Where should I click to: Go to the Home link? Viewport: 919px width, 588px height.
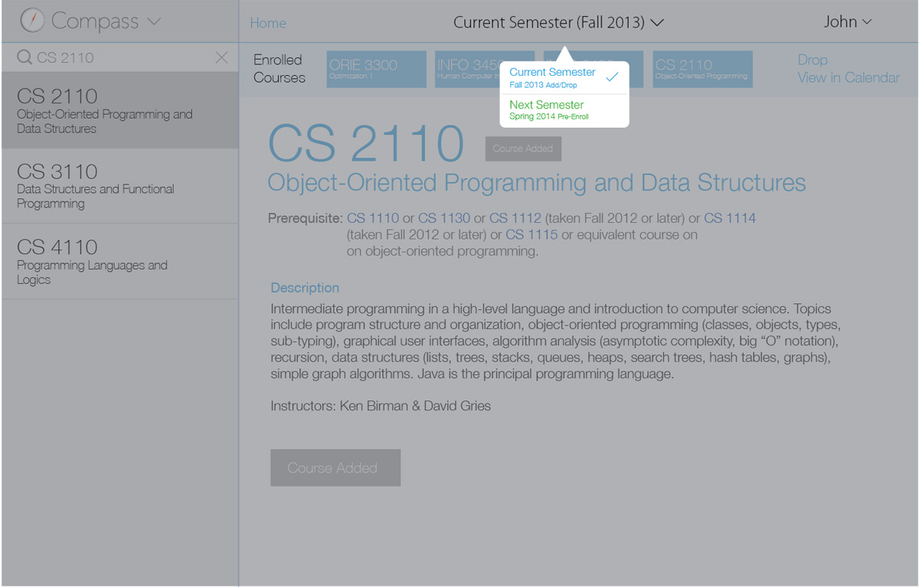click(268, 23)
